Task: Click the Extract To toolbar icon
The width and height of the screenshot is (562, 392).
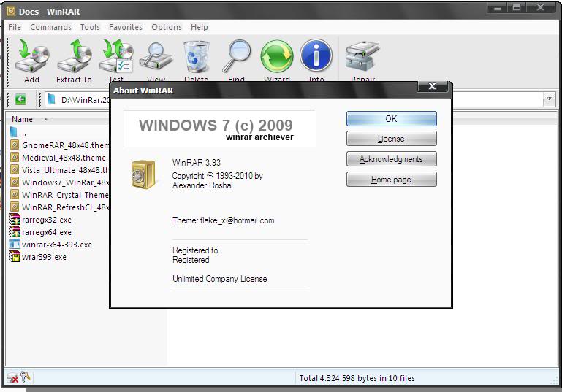Action: (x=75, y=56)
